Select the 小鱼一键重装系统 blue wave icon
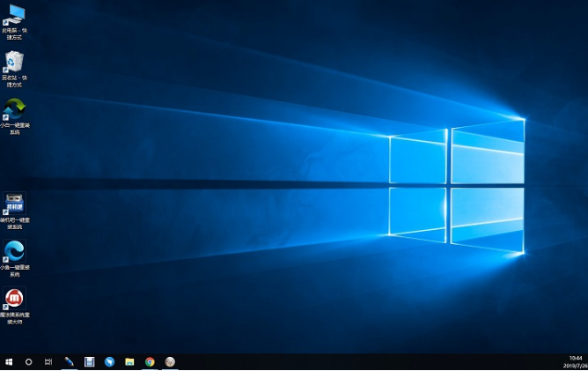This screenshot has width=588, height=371. tap(15, 251)
